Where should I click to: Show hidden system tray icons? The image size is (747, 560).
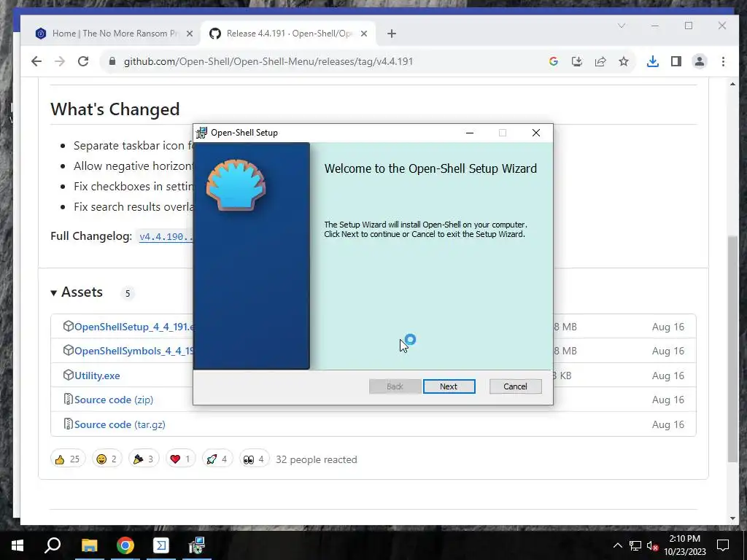coord(617,545)
